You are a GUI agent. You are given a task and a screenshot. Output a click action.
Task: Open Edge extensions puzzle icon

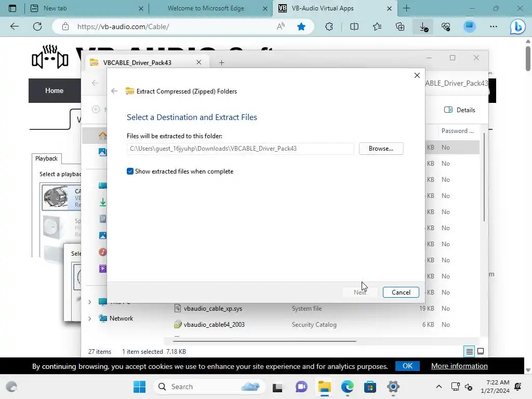point(329,26)
